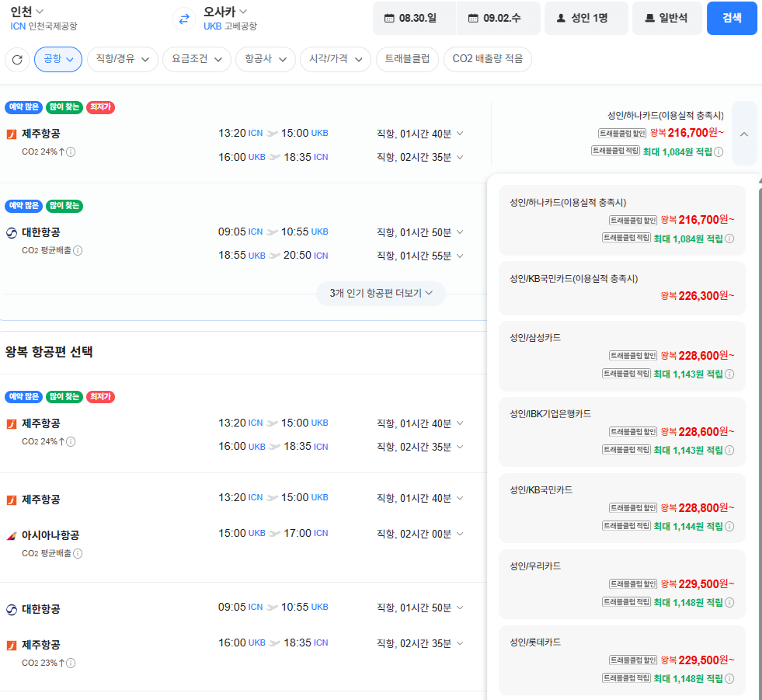Open the 오사카 destination city dropdown

pos(225,11)
